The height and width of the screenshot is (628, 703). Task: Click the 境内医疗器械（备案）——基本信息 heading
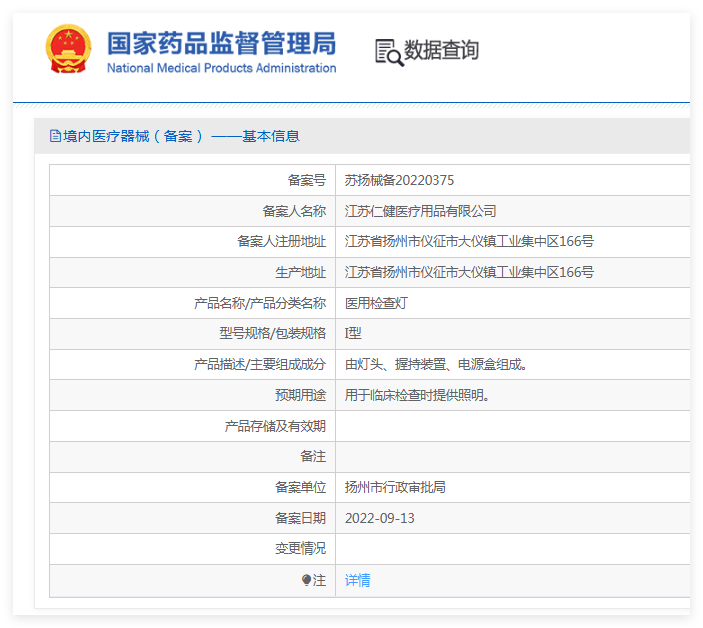tap(181, 136)
